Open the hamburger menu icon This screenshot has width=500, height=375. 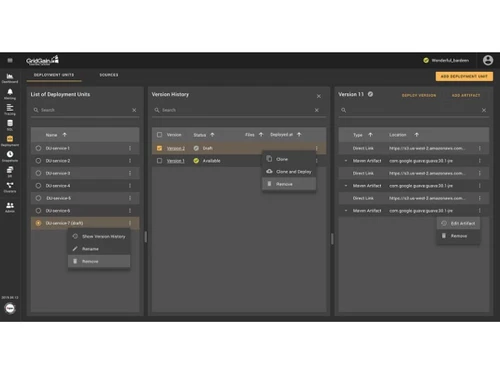10,60
